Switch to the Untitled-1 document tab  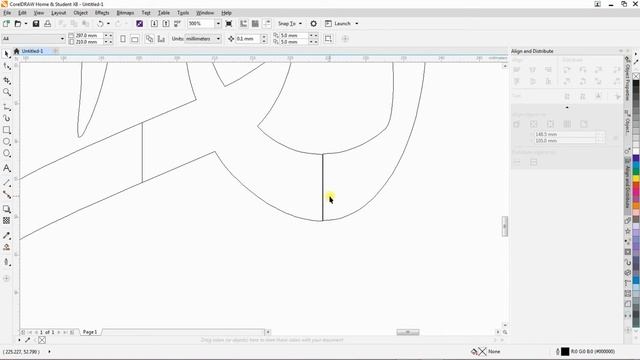pos(32,51)
